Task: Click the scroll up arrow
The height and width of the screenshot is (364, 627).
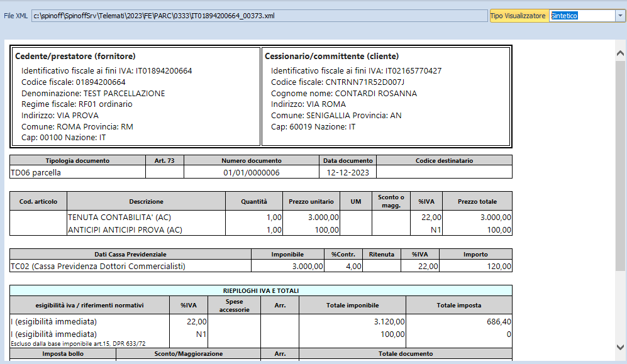Action: pos(620,53)
